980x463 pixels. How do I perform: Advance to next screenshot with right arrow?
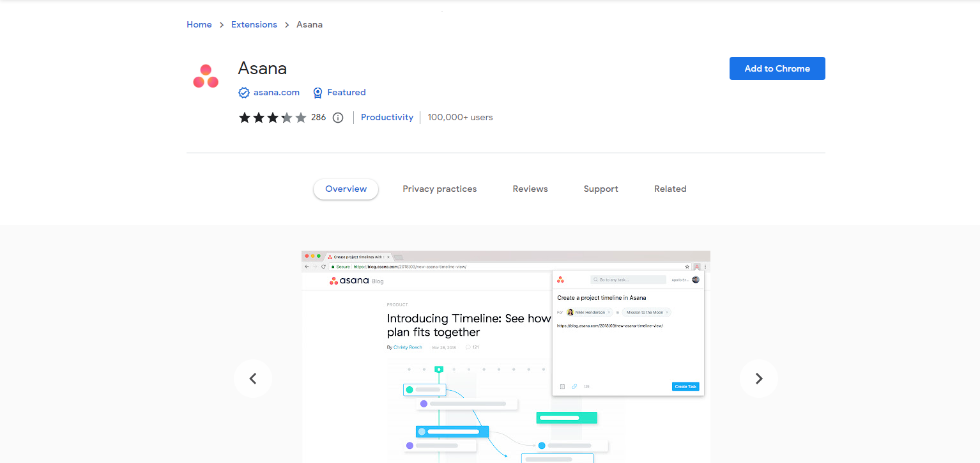click(x=759, y=379)
